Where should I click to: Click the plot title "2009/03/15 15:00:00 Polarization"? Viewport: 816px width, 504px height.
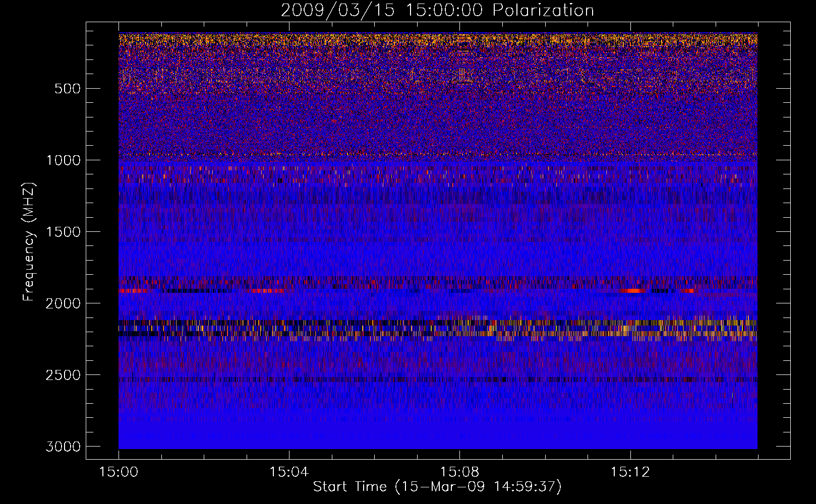click(437, 11)
